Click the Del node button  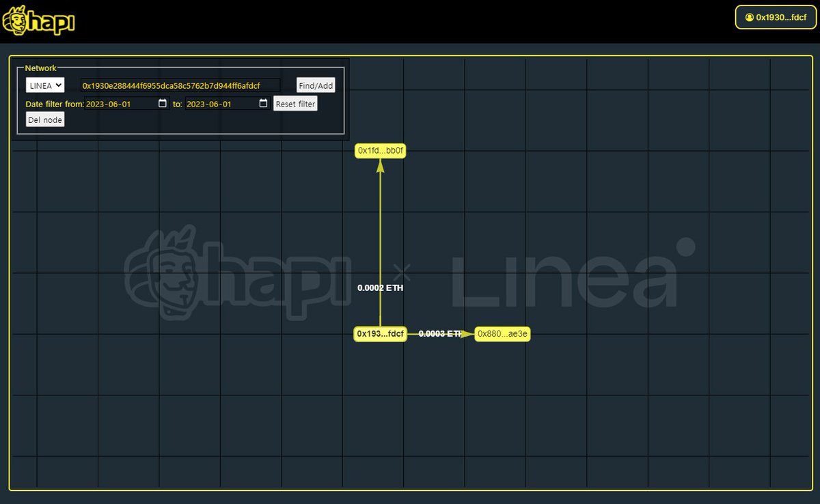pos(45,120)
